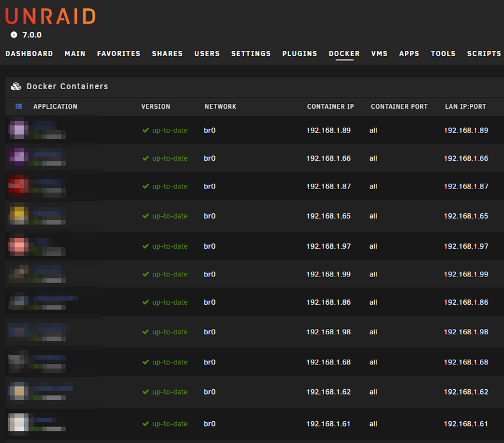Click the info icon beside version 7.0.0

coord(14,35)
